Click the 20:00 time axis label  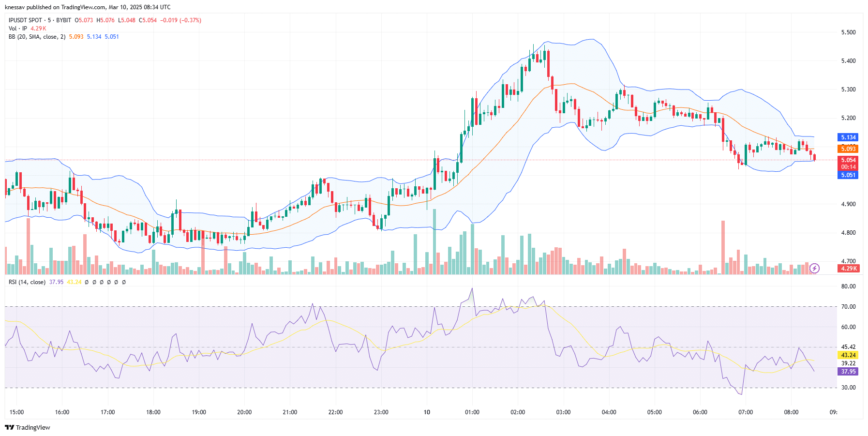click(244, 412)
